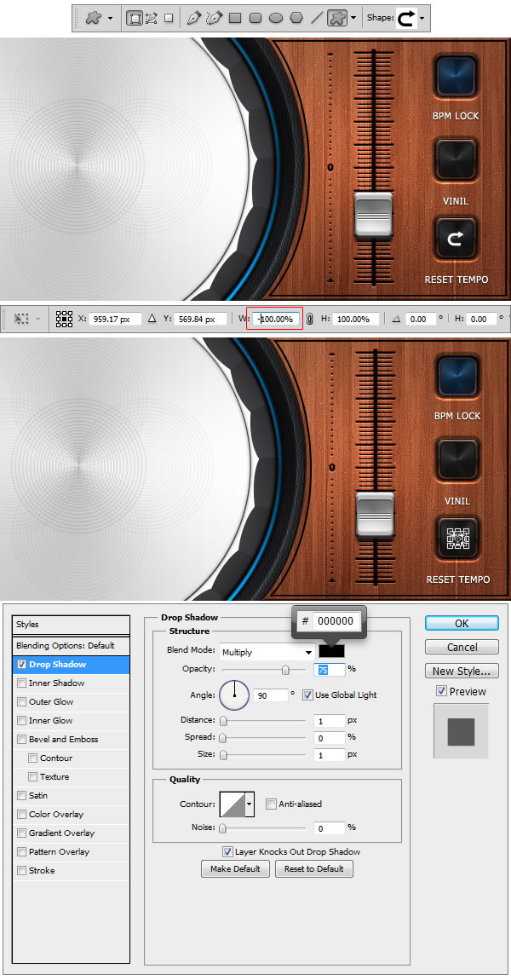Select the Styles header in Layer Style
Viewport: 511px width, 980px height.
point(72,625)
